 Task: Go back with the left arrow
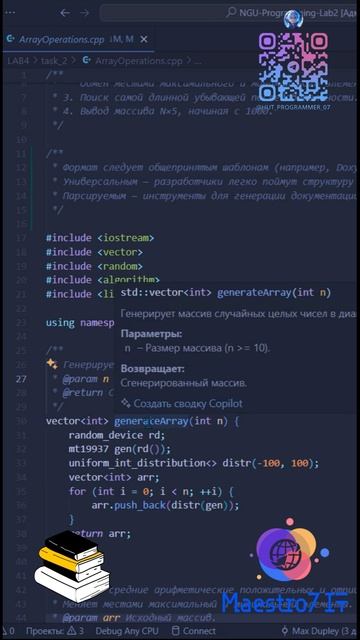(x=65, y=13)
